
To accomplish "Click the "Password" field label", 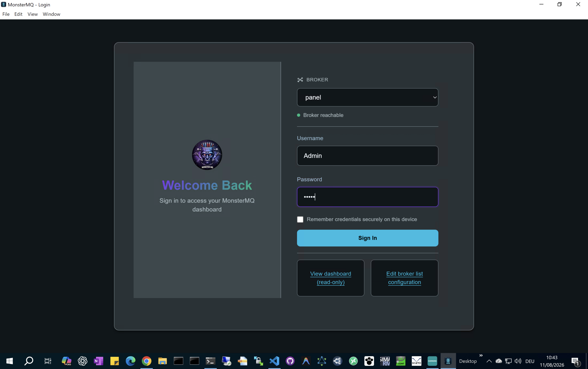I will 309,179.
